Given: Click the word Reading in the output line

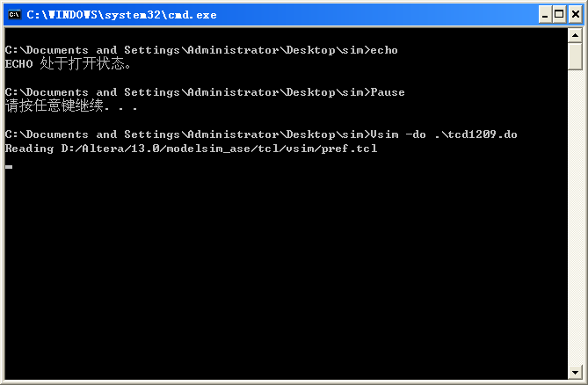Looking at the screenshot, I should coord(29,149).
